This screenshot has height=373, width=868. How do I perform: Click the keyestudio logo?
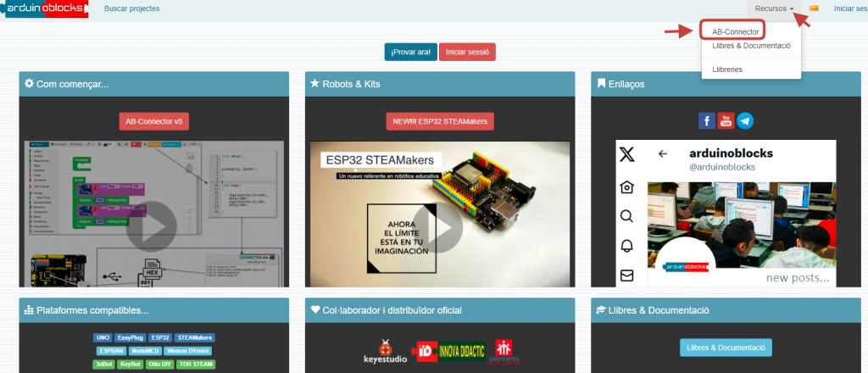point(386,352)
